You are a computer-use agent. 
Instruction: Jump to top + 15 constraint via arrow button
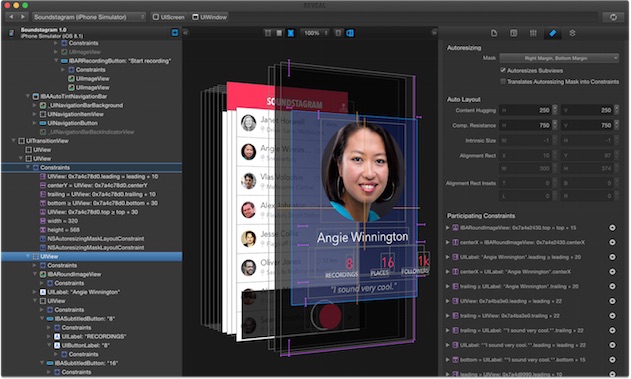(612, 228)
